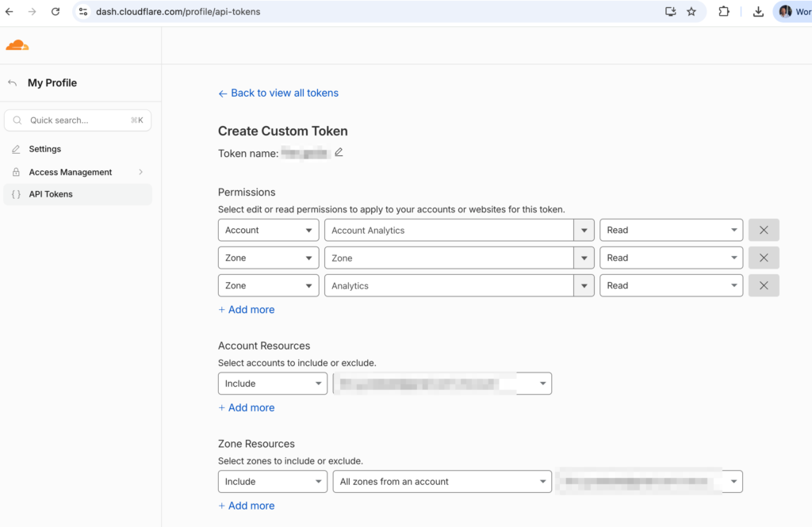Click Add more under Account Resources

pos(247,408)
